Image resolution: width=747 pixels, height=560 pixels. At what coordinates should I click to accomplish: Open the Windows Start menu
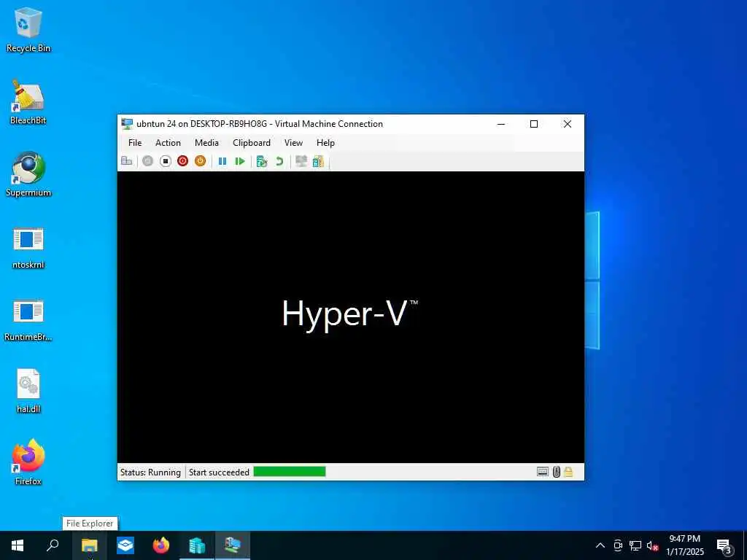[18, 545]
